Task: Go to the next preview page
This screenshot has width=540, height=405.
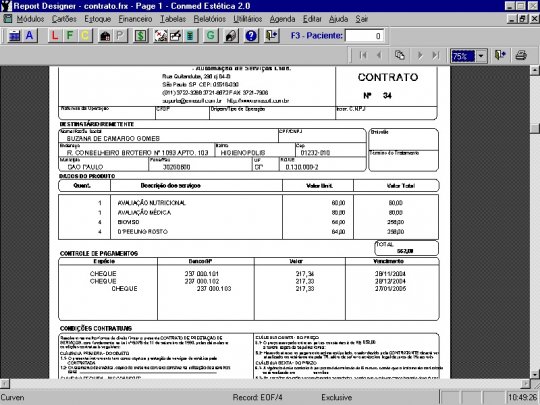Action: (419, 55)
